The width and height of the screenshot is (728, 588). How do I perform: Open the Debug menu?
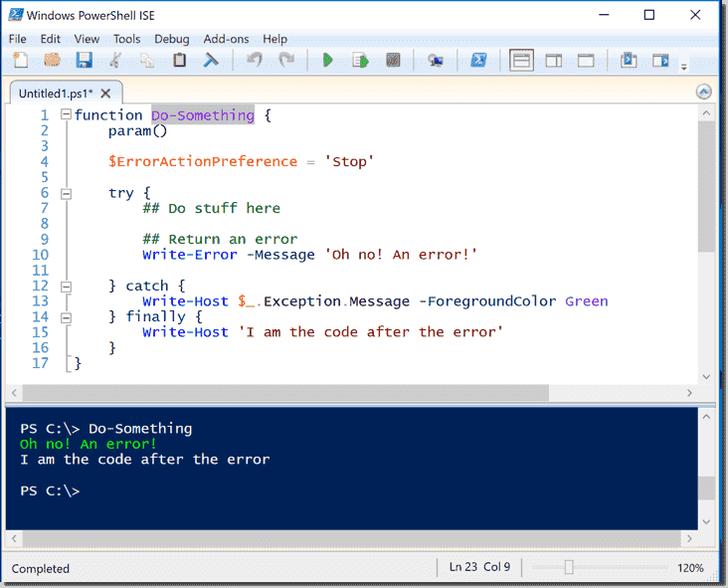(172, 39)
